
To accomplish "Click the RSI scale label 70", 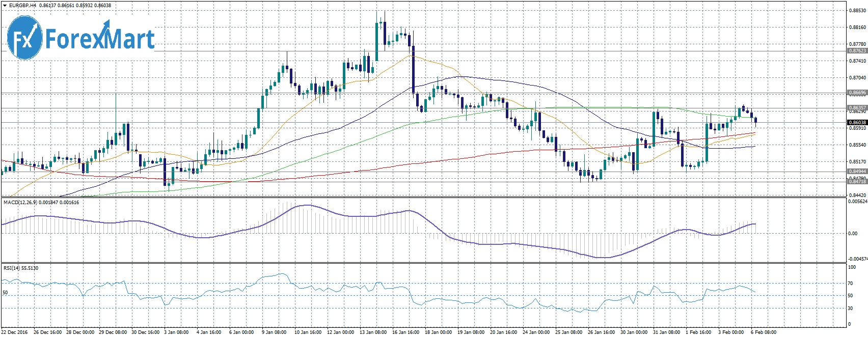I will (851, 283).
